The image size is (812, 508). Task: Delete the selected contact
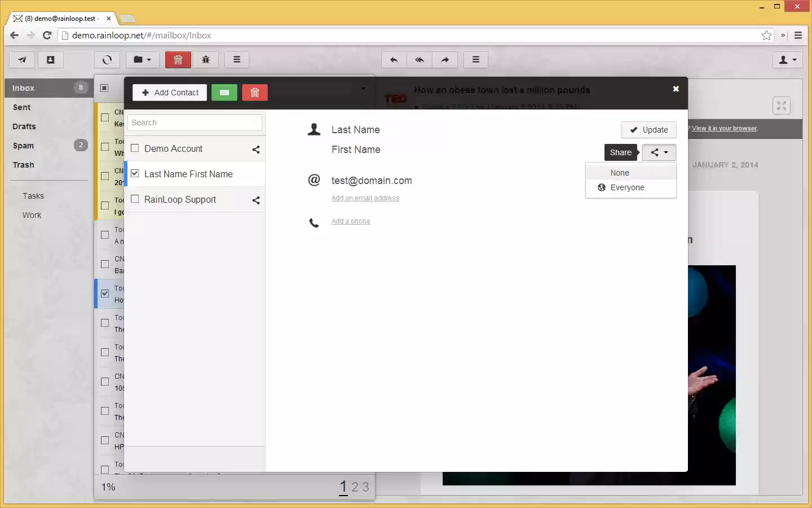(x=255, y=93)
